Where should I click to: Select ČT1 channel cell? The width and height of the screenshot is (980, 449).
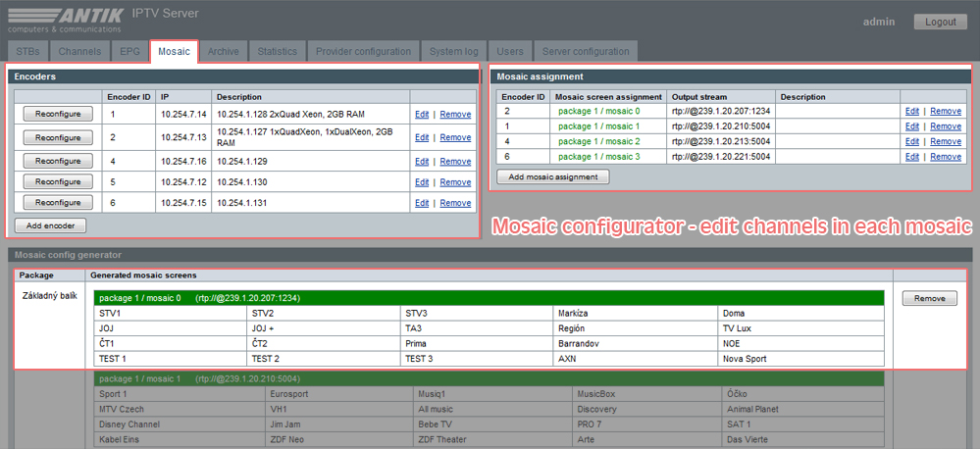[x=170, y=343]
